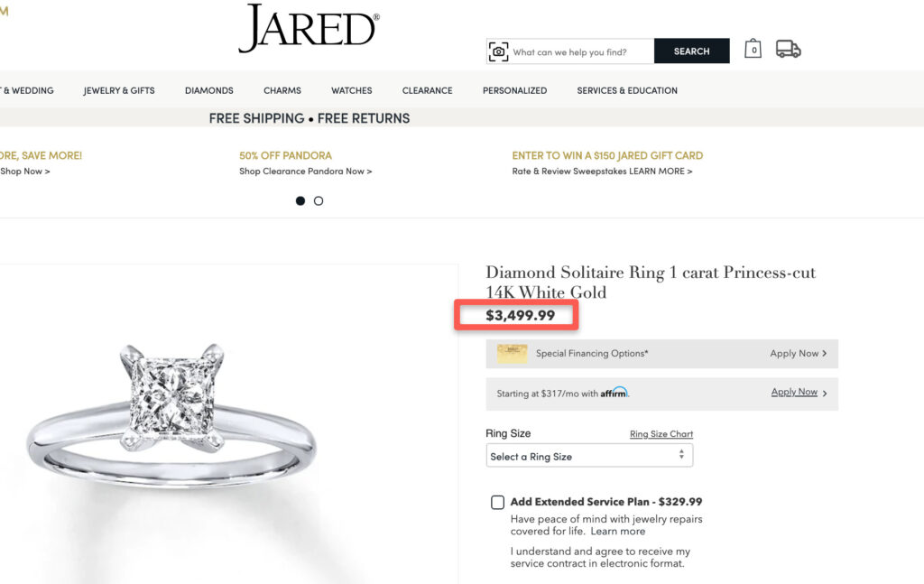Open the Select a Ring Size dropdown

pyautogui.click(x=587, y=455)
